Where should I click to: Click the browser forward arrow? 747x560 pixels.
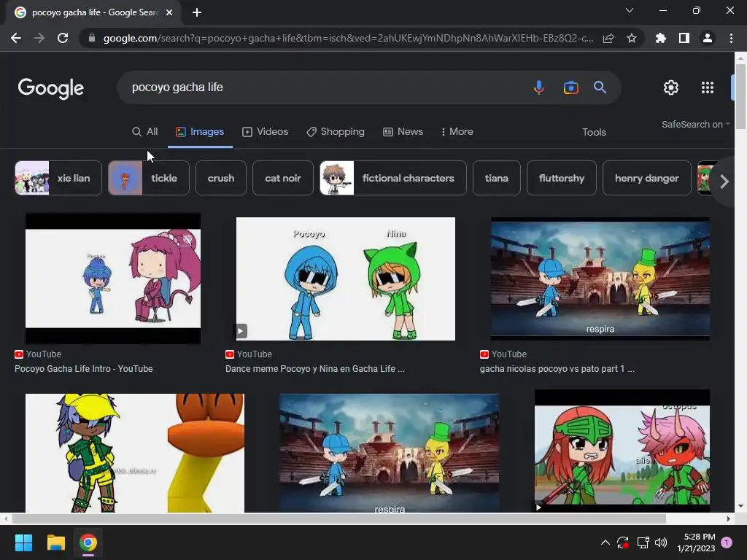coord(39,38)
